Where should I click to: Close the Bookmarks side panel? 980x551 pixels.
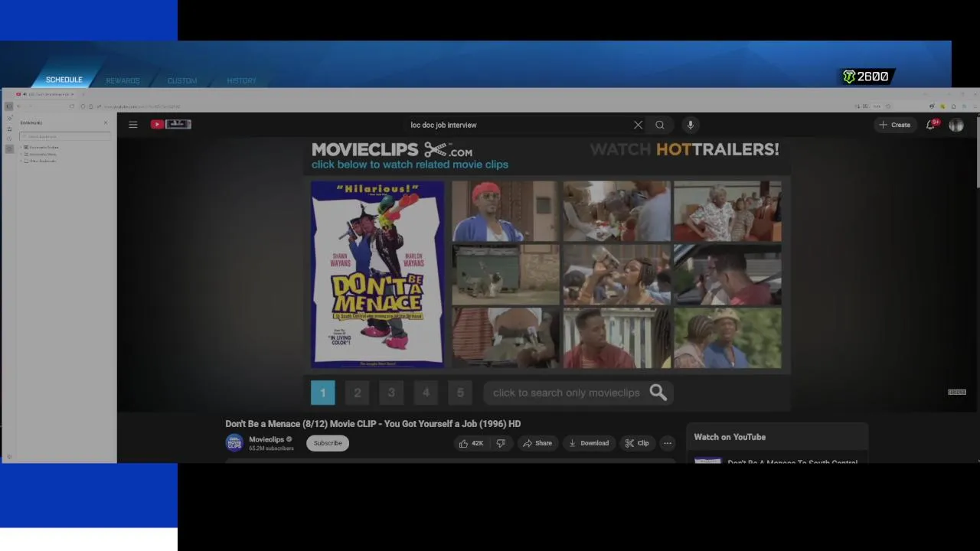(106, 122)
